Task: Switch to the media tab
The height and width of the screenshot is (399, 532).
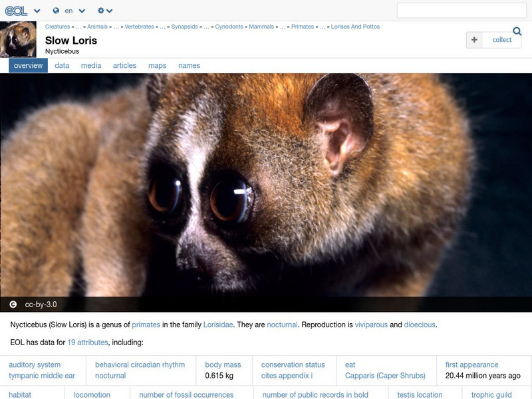Action: [91, 65]
